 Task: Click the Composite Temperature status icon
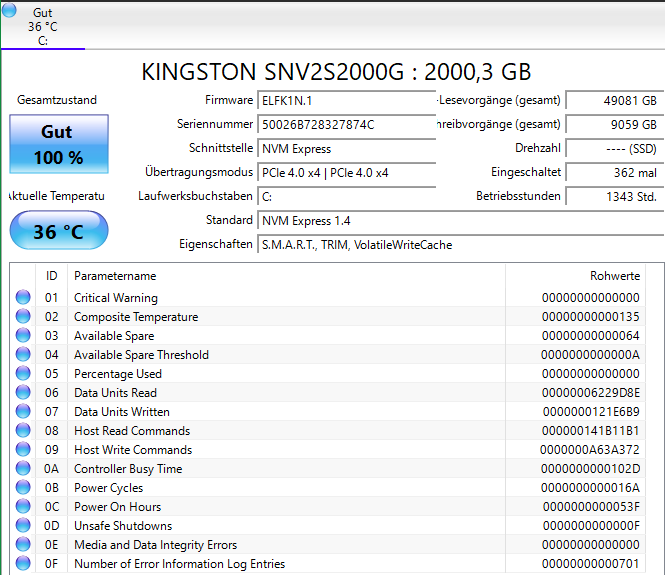coord(23,317)
